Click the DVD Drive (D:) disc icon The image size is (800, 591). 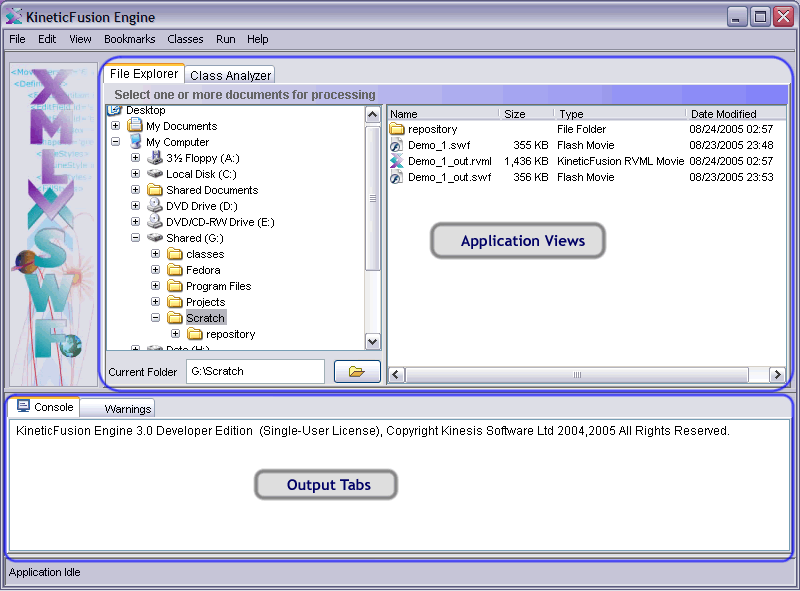[155, 206]
